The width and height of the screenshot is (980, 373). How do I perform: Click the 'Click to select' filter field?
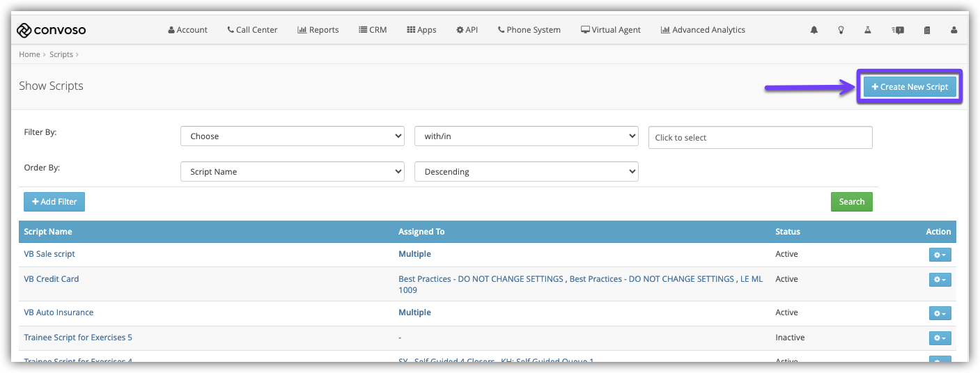[x=760, y=138]
